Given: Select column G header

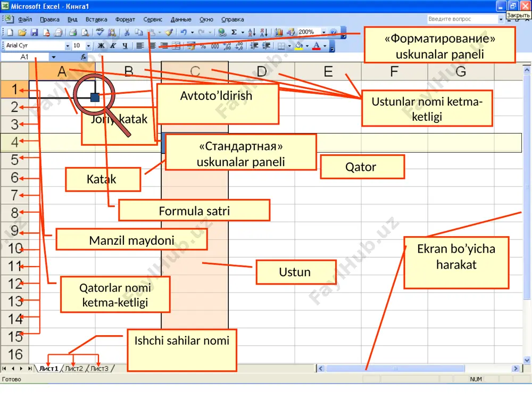Looking at the screenshot, I should (460, 72).
